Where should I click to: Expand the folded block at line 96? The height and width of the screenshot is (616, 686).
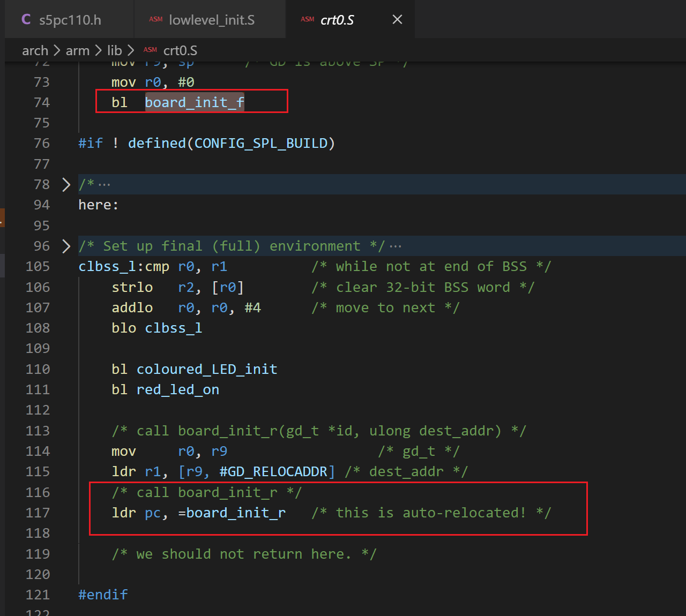[66, 246]
